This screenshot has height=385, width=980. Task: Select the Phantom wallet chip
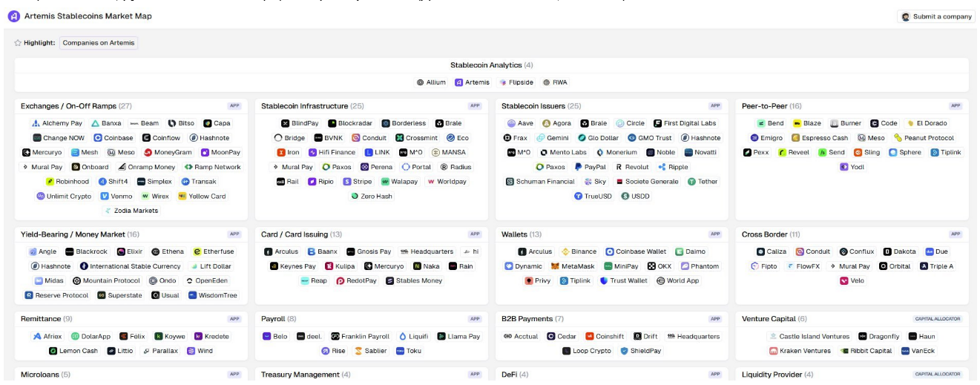tap(700, 266)
